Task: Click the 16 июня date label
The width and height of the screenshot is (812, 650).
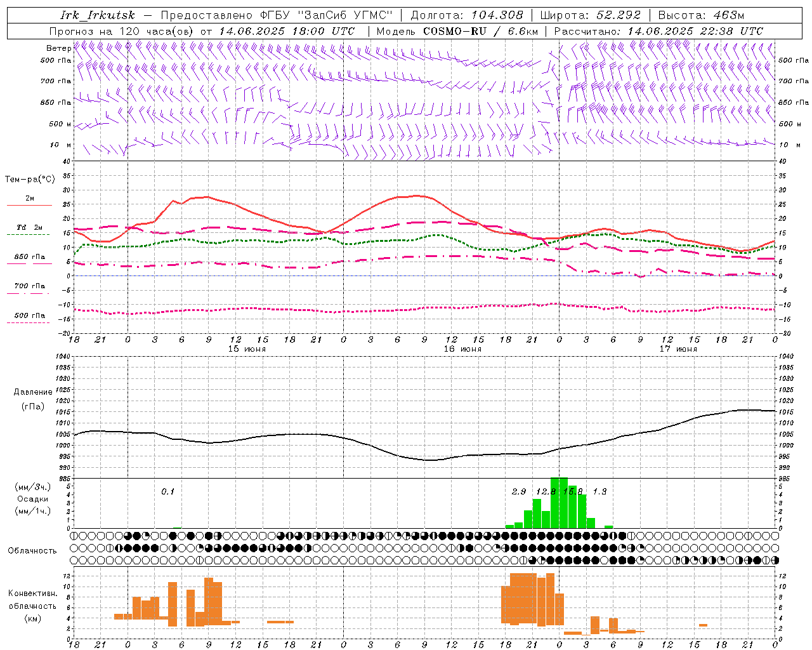Action: 462,349
